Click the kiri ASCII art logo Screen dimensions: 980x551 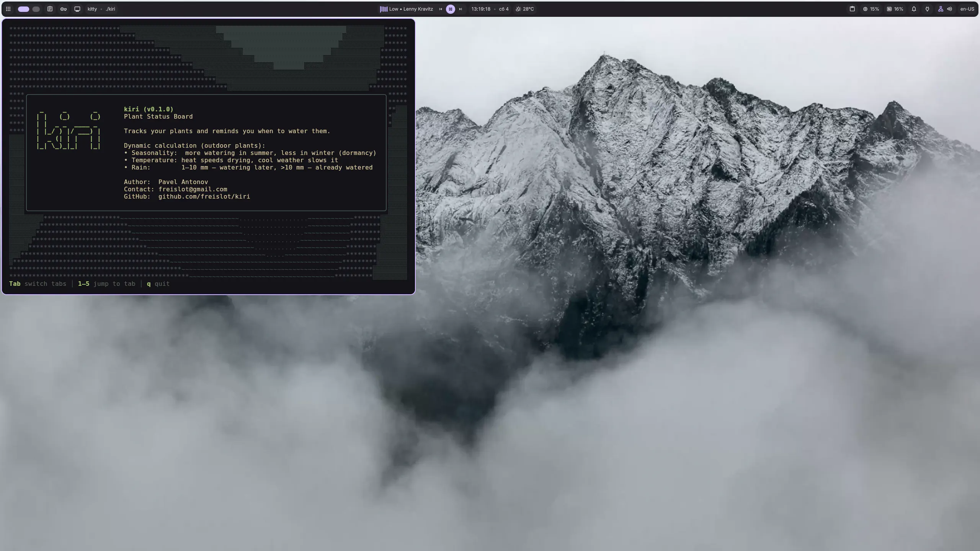69,130
